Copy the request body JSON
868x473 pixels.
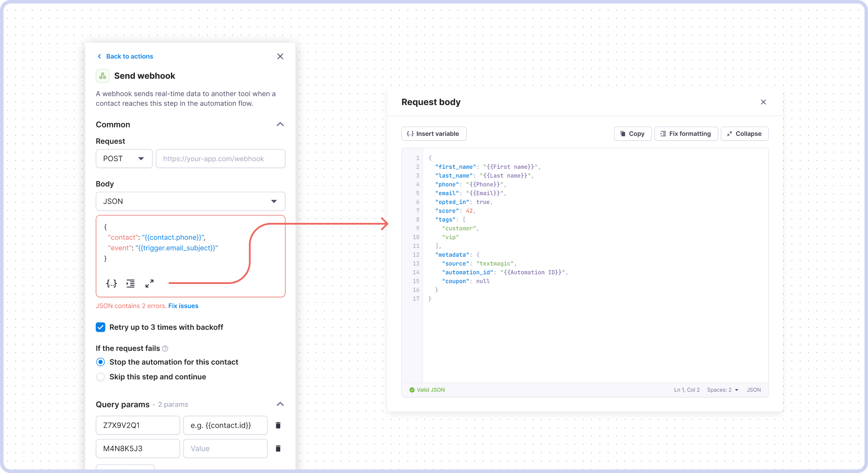(x=633, y=134)
